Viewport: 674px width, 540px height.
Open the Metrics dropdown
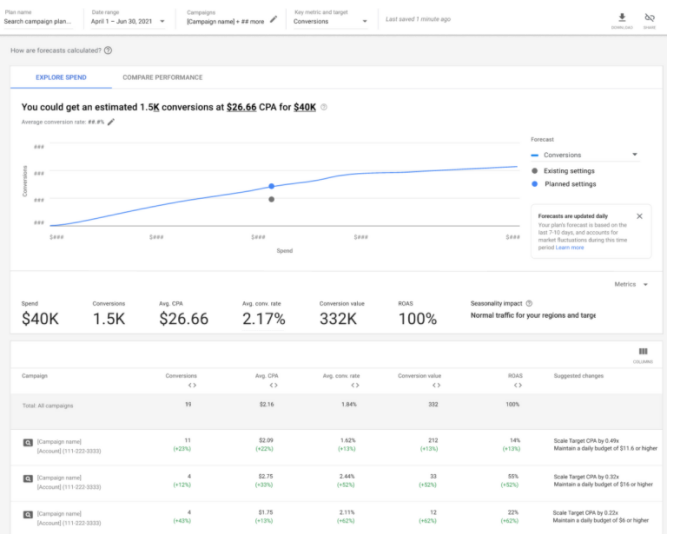[x=631, y=285]
